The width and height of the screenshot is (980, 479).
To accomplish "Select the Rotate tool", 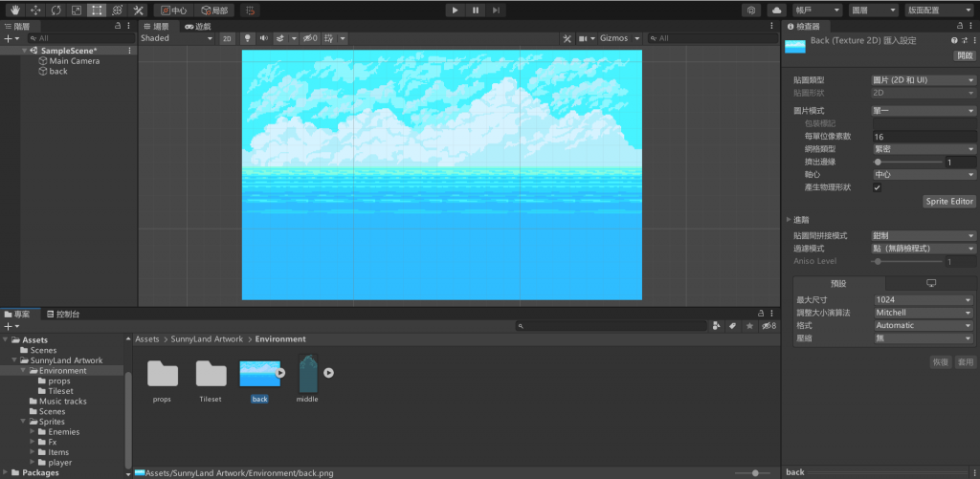I will tap(56, 10).
